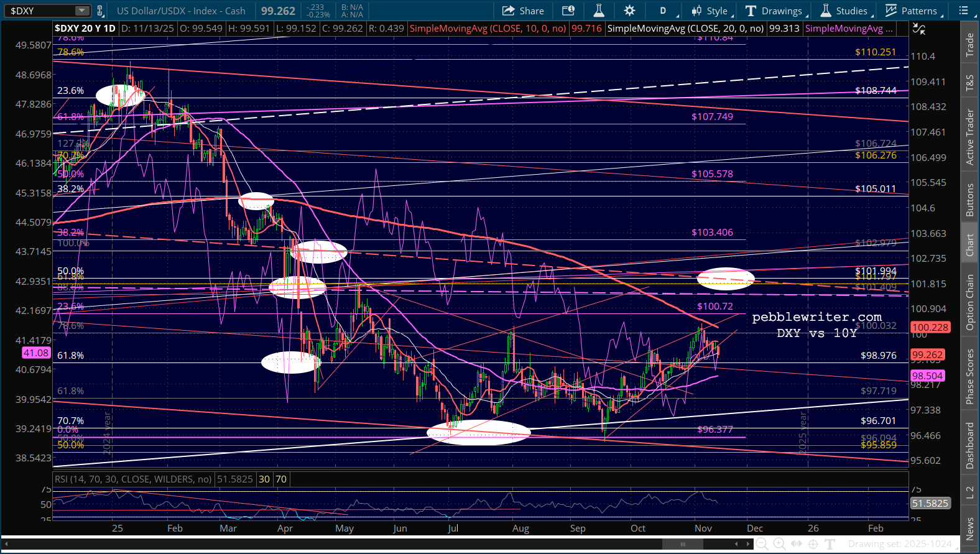The width and height of the screenshot is (980, 554).
Task: Zoom out using the magnifier minus icon
Action: 762,544
